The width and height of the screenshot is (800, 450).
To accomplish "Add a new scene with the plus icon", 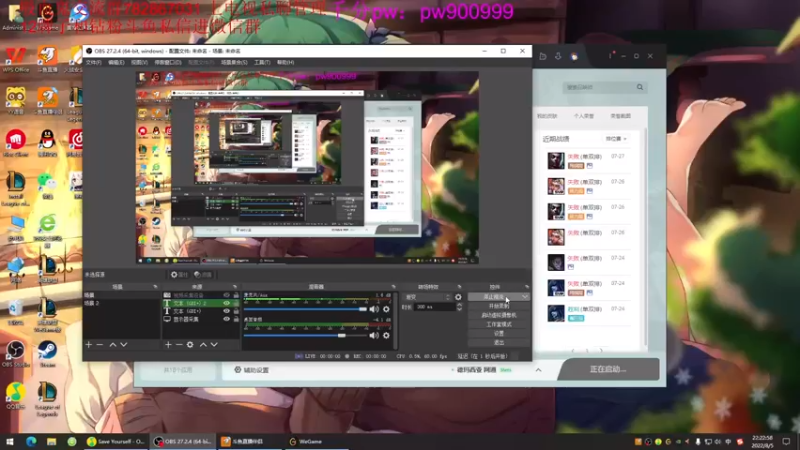I will 89,345.
